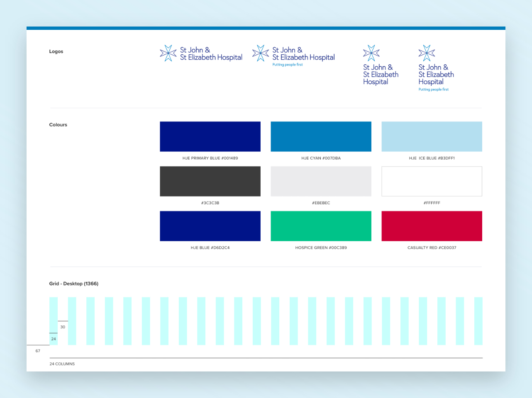Pick the HJE Cyan #007DBA swatch
Viewport: 532px width, 398px height.
[x=321, y=136]
